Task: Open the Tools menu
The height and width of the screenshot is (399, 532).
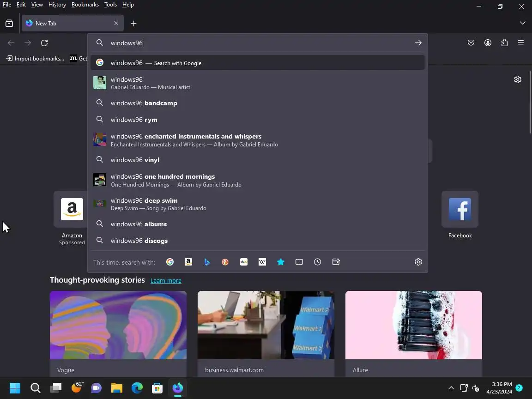Action: (x=111, y=5)
